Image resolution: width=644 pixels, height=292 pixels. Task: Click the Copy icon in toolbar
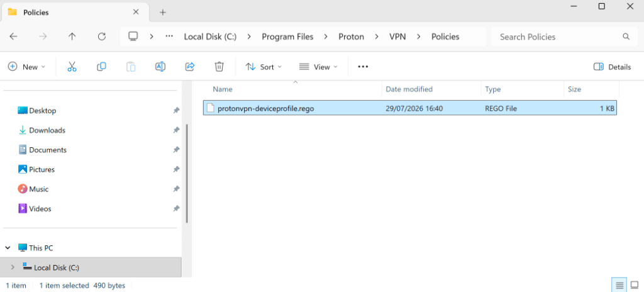click(101, 67)
